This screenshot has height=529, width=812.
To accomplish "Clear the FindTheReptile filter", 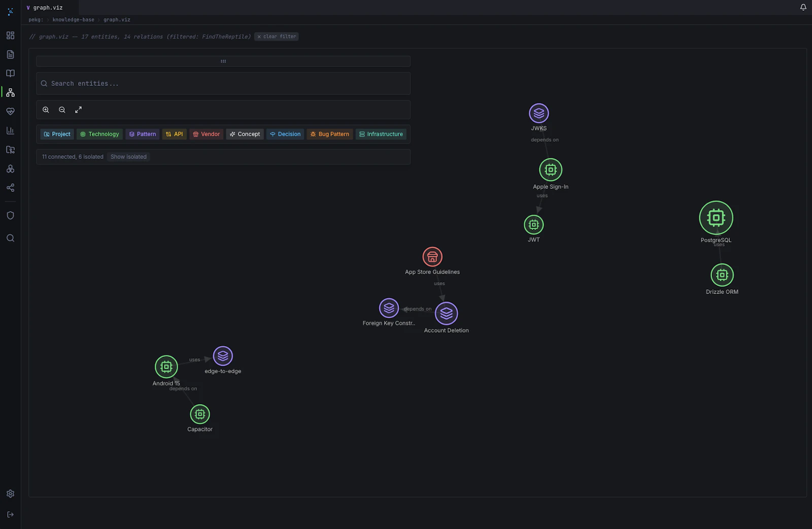I will click(277, 37).
